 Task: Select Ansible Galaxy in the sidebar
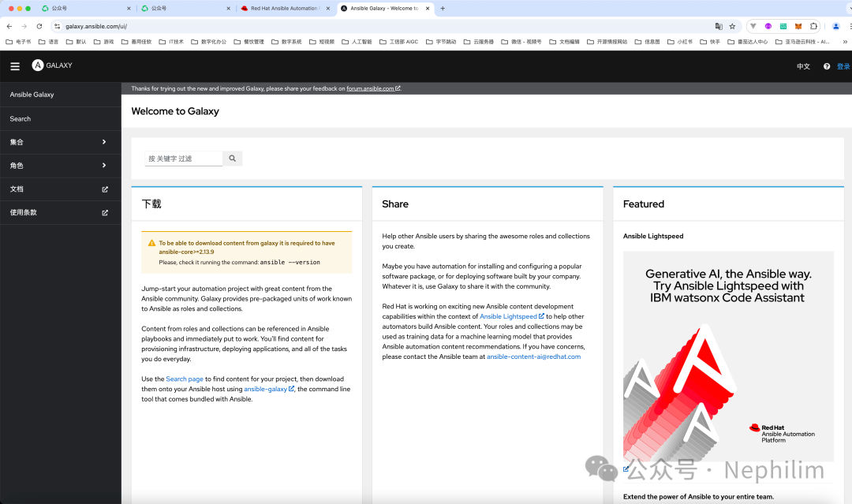tap(60, 95)
